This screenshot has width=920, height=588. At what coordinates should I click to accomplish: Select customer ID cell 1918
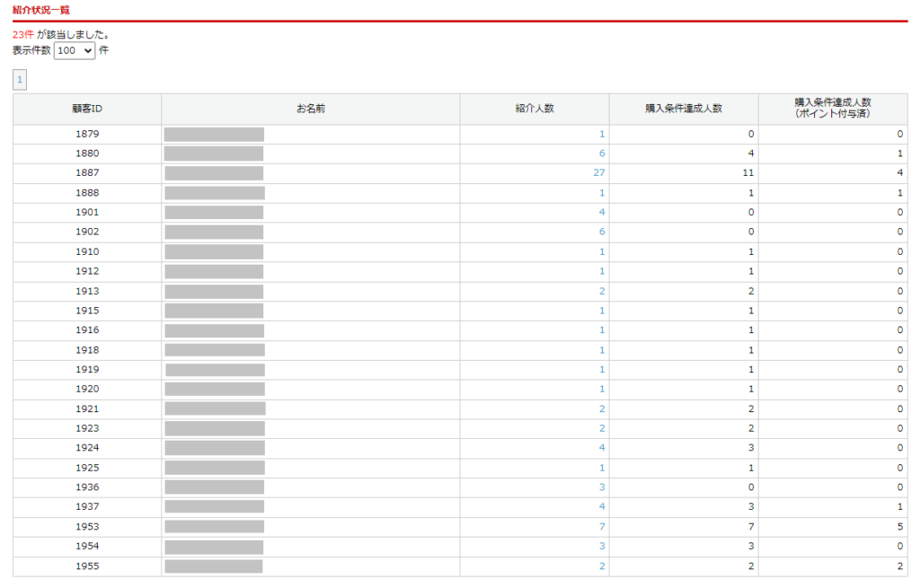tap(87, 350)
